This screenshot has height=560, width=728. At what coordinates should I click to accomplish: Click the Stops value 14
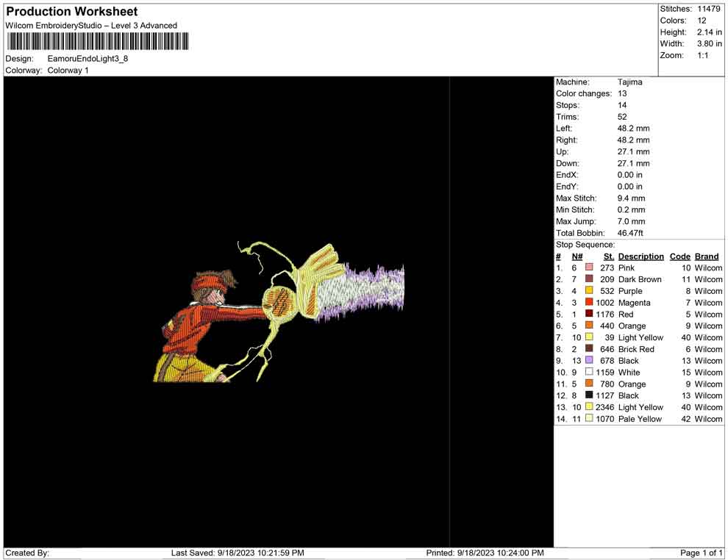tap(622, 105)
